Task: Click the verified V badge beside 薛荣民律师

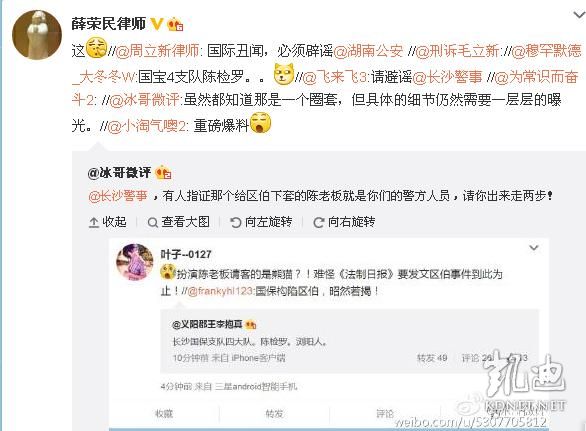Action: tap(157, 24)
